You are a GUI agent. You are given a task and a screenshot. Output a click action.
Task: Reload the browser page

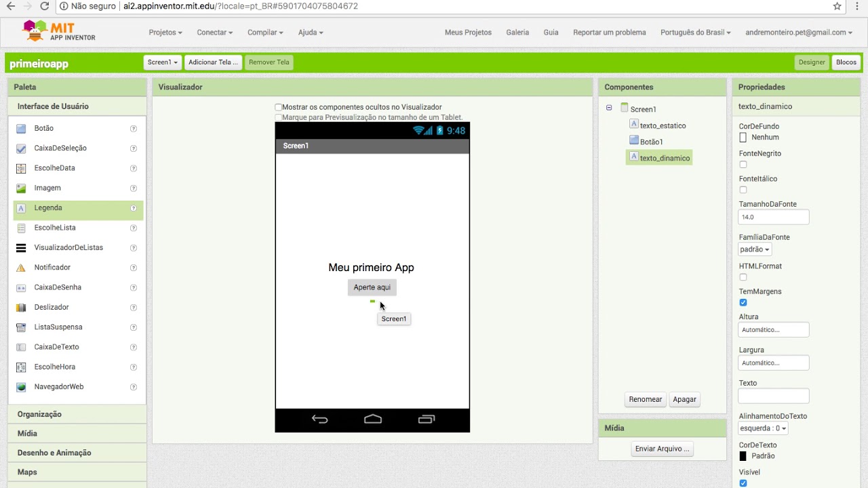click(45, 6)
